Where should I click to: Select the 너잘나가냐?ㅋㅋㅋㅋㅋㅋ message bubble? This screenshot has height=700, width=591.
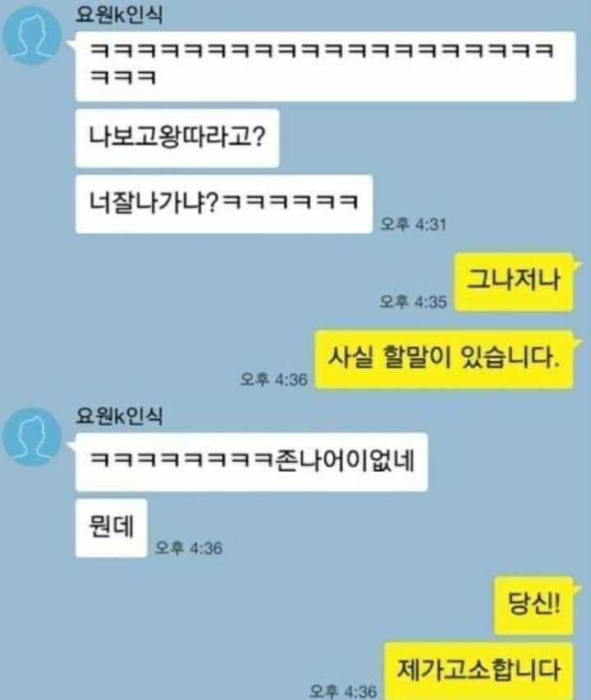point(223,204)
